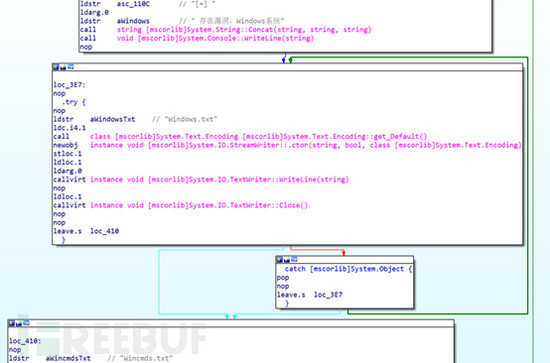The width and height of the screenshot is (550, 363).
Task: Click edit-label icon on catch block
Action: [x=287, y=260]
